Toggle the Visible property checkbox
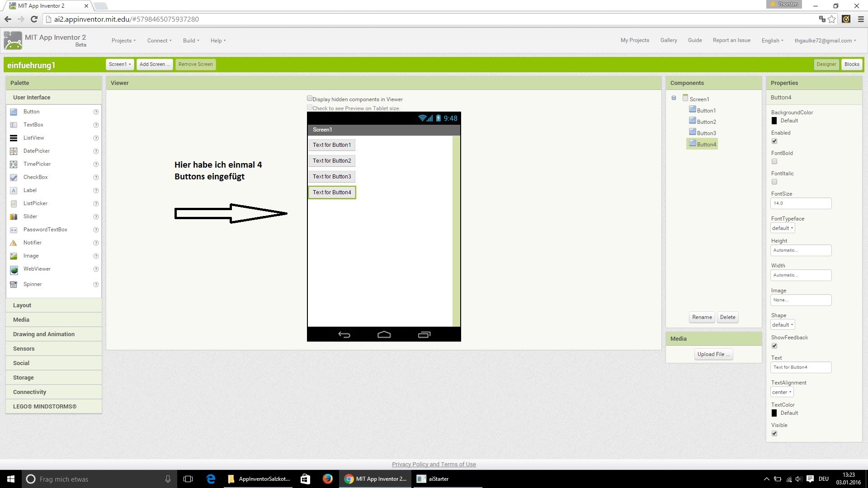The image size is (868, 488). [774, 433]
